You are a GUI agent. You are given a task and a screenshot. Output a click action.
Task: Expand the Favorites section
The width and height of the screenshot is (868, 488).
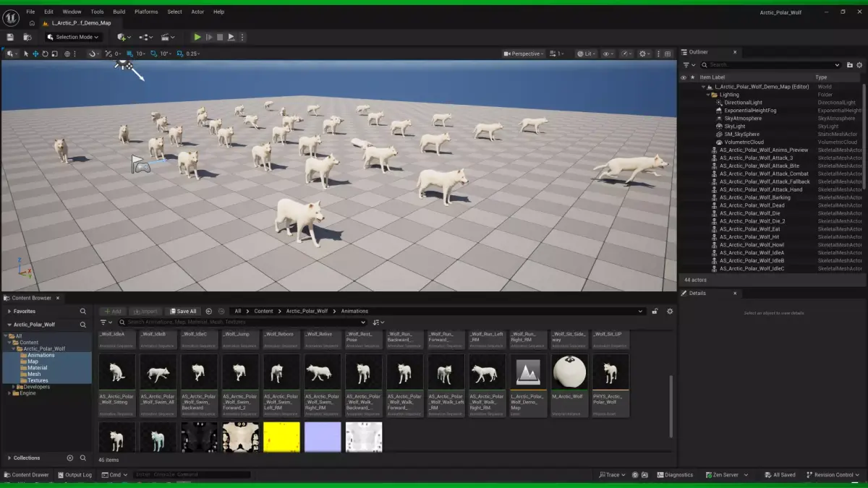(x=9, y=311)
